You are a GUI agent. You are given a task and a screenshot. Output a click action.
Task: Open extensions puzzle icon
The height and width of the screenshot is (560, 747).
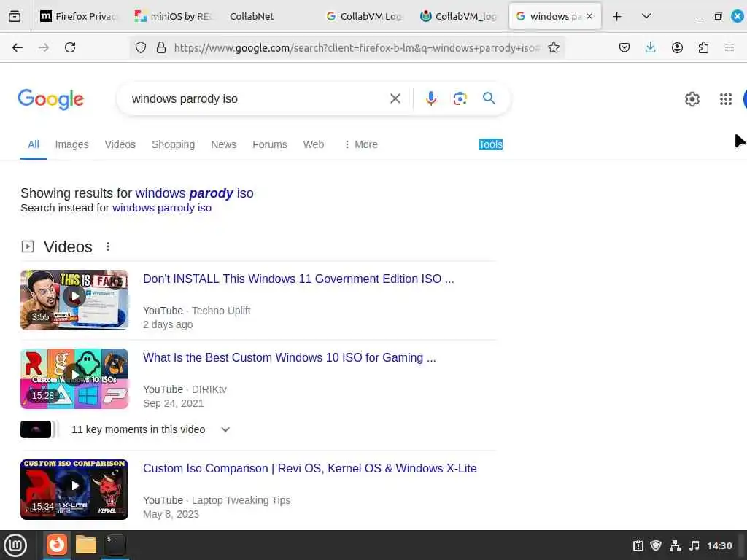[x=703, y=47]
